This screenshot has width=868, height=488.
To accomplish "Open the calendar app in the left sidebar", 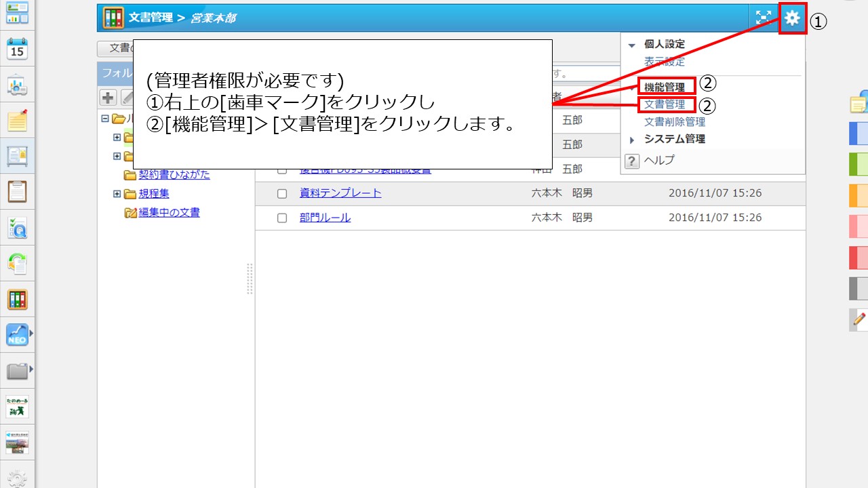I will point(18,48).
